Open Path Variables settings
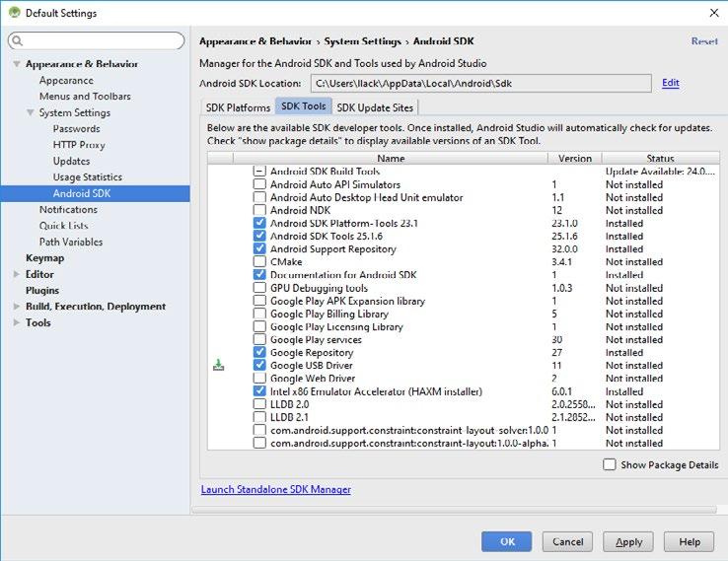This screenshot has height=561, width=728. point(71,242)
